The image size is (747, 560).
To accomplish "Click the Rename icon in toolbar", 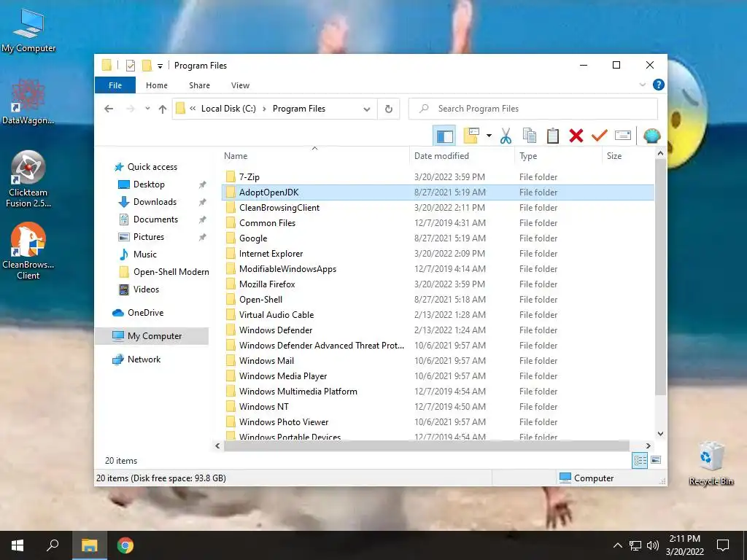I will (x=623, y=136).
